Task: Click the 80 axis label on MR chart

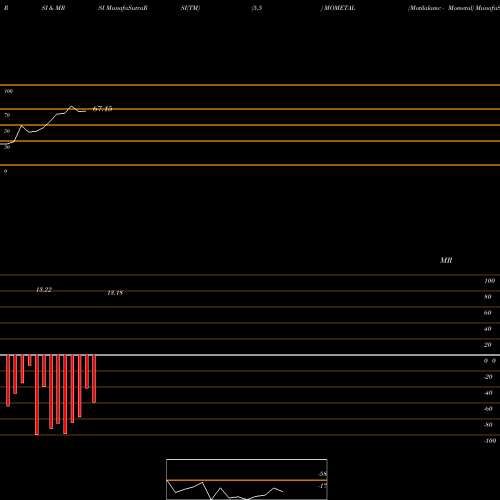Action: 488,297
